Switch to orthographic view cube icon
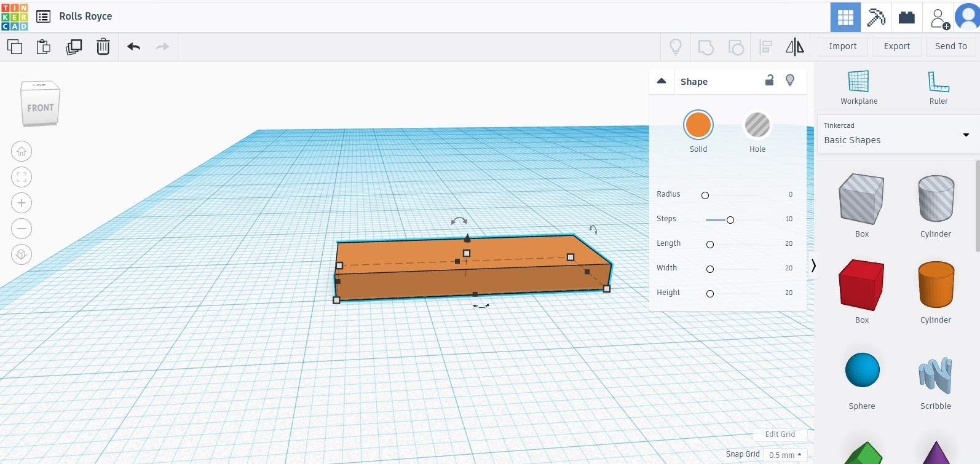Screen dimensions: 980x464 coord(22,254)
